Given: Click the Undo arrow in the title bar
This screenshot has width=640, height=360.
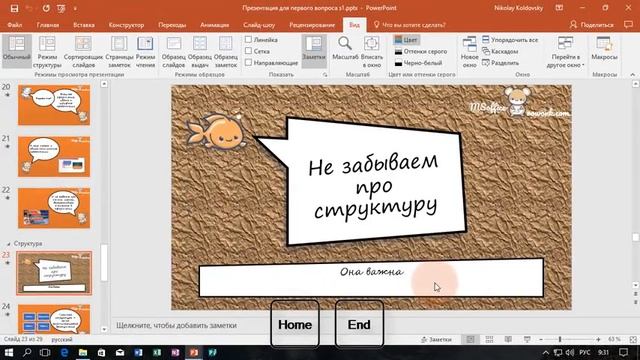Looking at the screenshot, I should 29,8.
